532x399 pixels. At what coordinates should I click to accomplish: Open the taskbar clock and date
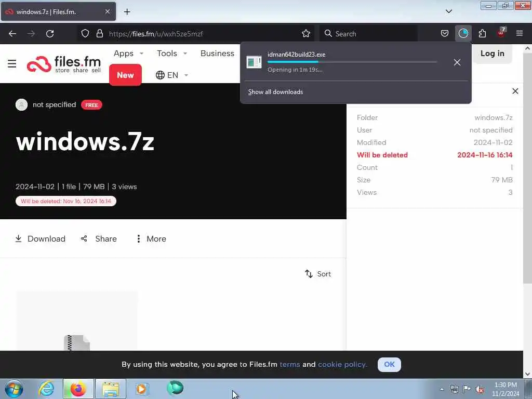506,389
